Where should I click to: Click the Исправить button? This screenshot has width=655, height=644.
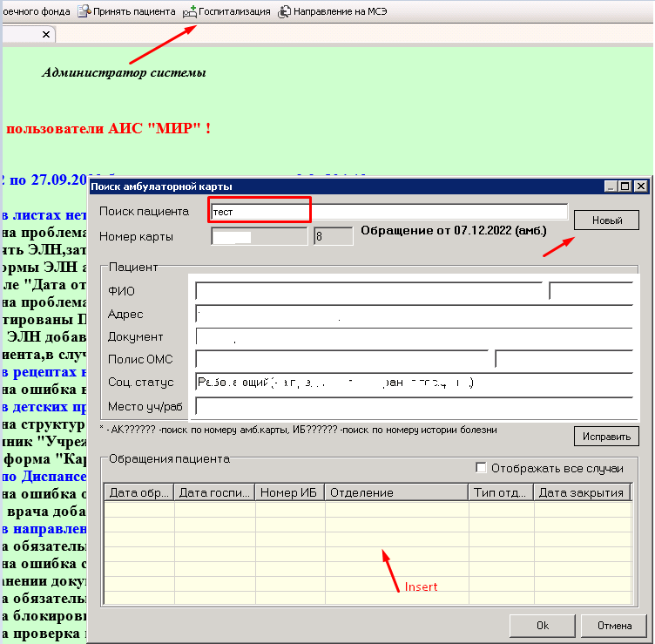tap(606, 437)
